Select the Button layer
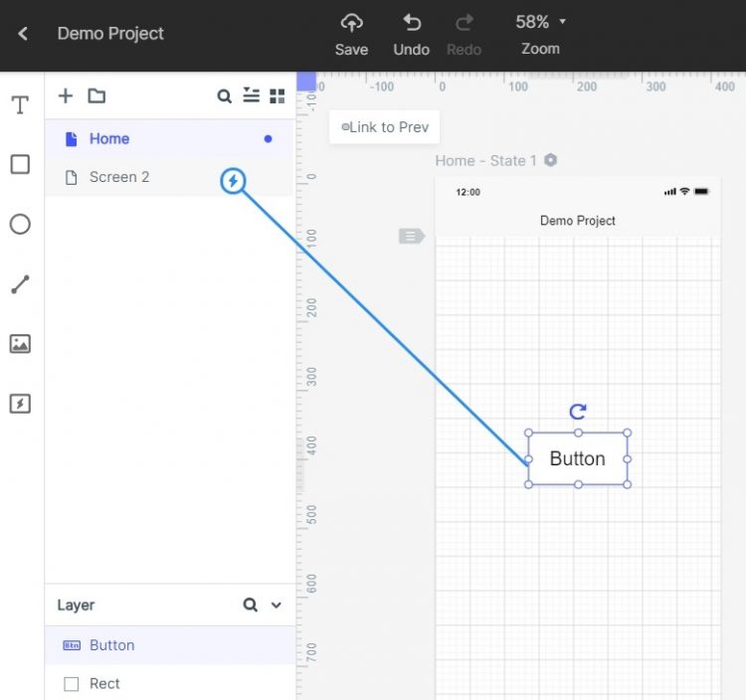 pyautogui.click(x=169, y=645)
